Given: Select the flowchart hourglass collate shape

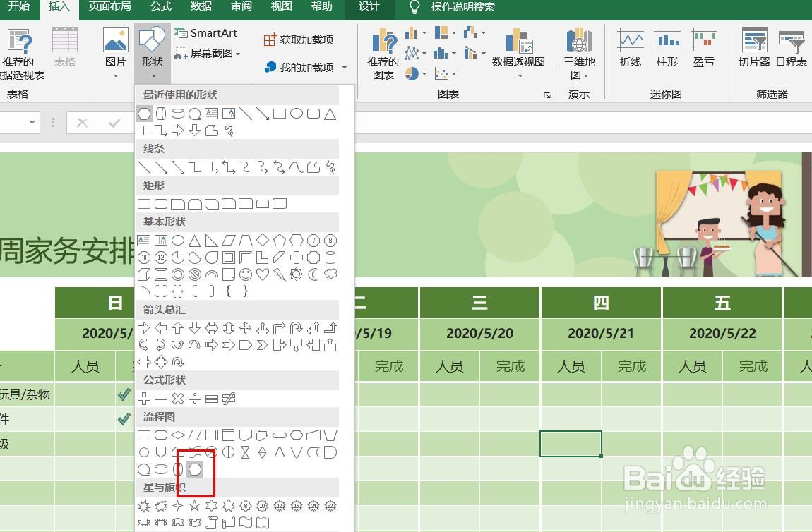Looking at the screenshot, I should [x=246, y=453].
